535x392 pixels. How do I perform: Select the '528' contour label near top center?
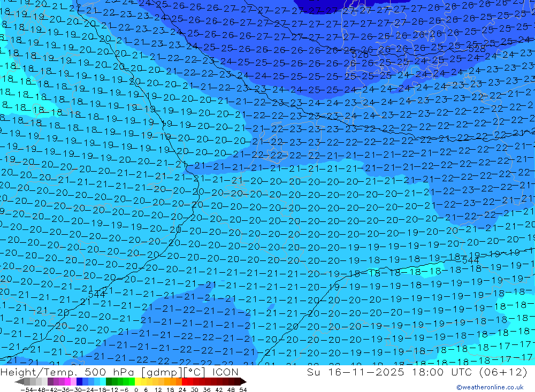click(360, 55)
